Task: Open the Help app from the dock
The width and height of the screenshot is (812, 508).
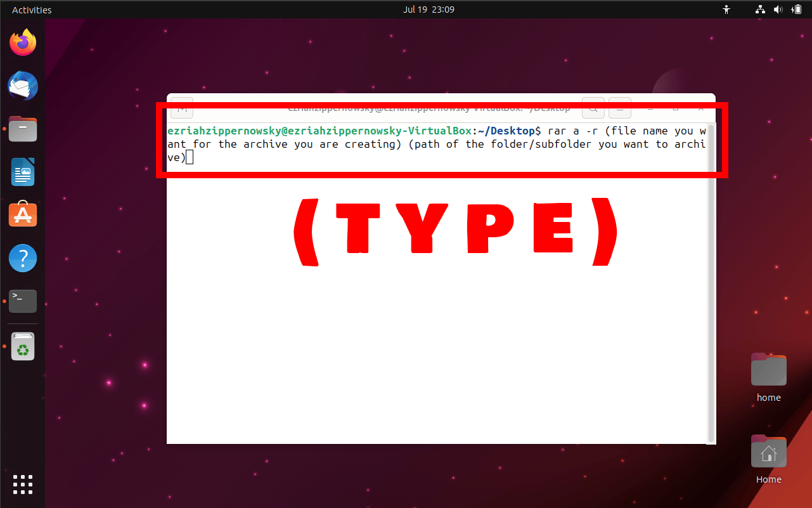Action: (23, 258)
